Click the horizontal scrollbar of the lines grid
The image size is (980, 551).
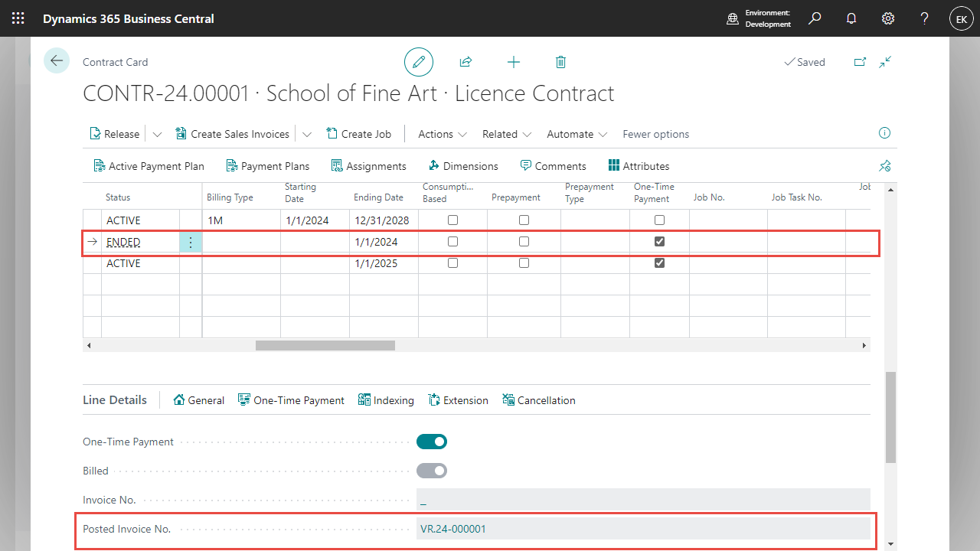point(325,346)
